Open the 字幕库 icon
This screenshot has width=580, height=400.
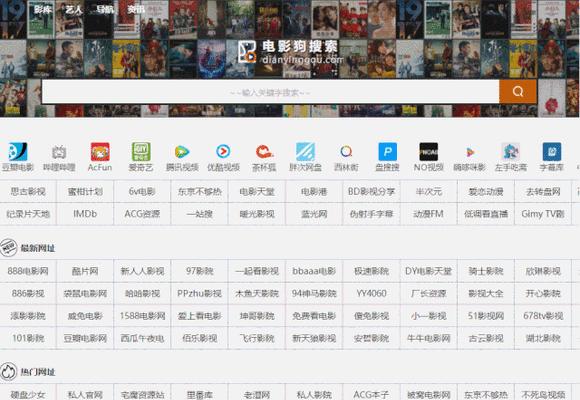(552, 152)
